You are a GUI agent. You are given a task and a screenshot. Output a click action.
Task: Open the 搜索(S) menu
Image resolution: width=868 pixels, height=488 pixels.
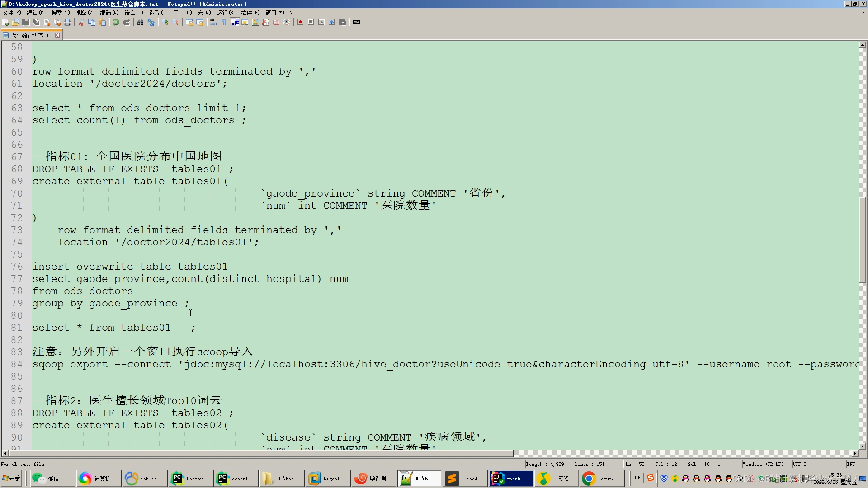coord(60,13)
